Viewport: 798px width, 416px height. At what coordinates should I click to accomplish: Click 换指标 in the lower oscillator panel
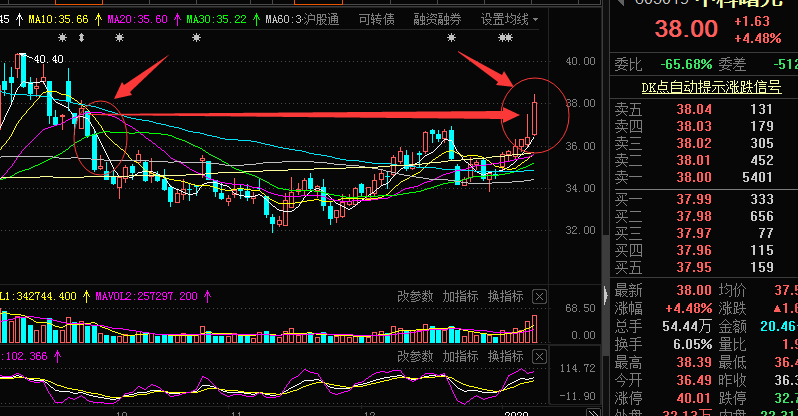click(x=505, y=356)
